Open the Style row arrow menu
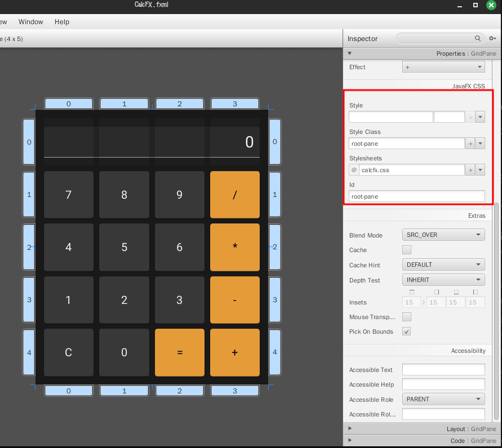The image size is (502, 448). tap(480, 117)
